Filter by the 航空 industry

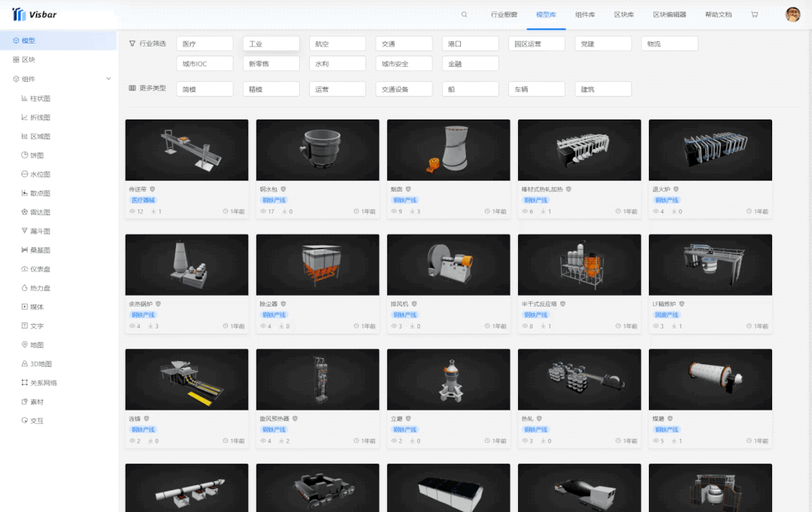pyautogui.click(x=337, y=44)
